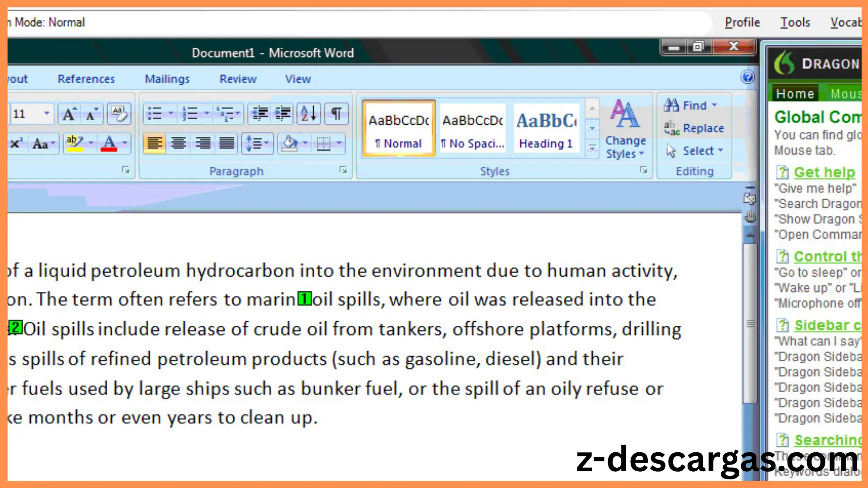Toggle Center text alignment
The width and height of the screenshot is (868, 488).
point(179,144)
